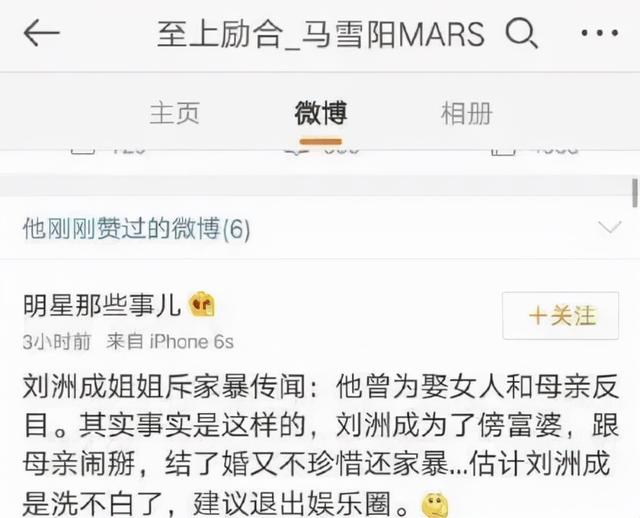Tap the 3小时前 timestamp

pos(57,342)
